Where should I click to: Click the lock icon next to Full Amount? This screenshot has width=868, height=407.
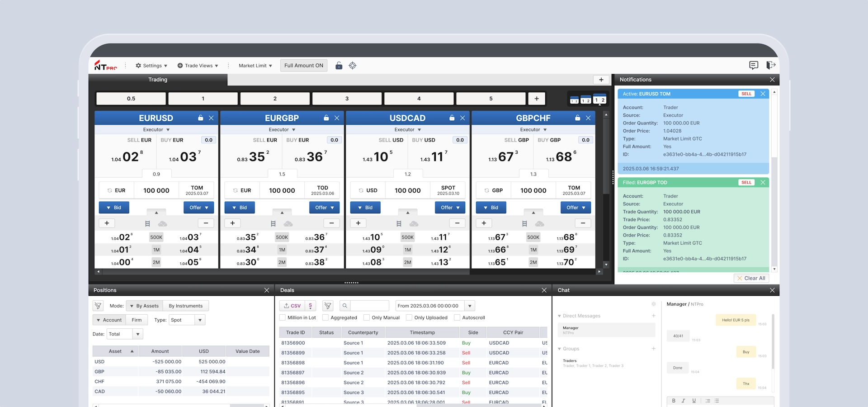tap(339, 66)
